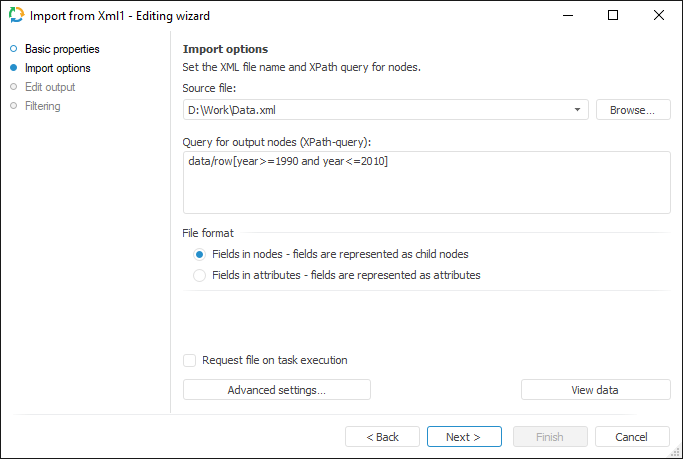Click the View data button

coord(595,390)
